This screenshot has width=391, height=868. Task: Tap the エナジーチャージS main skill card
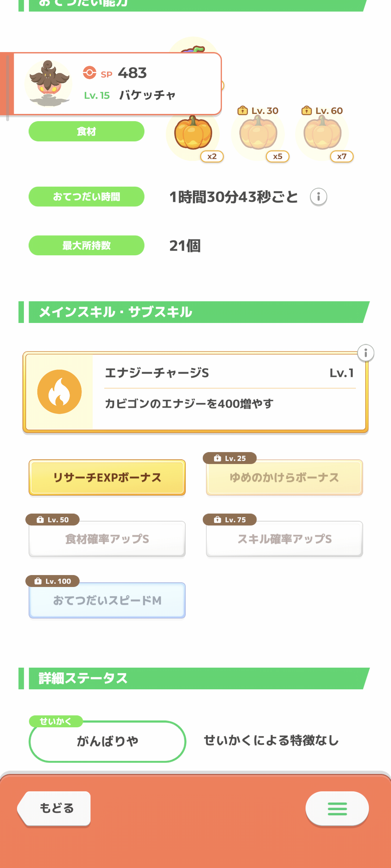tap(228, 392)
